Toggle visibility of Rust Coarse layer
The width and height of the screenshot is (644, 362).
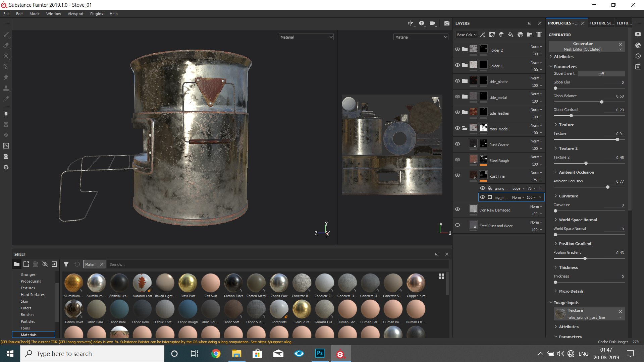pos(457,144)
